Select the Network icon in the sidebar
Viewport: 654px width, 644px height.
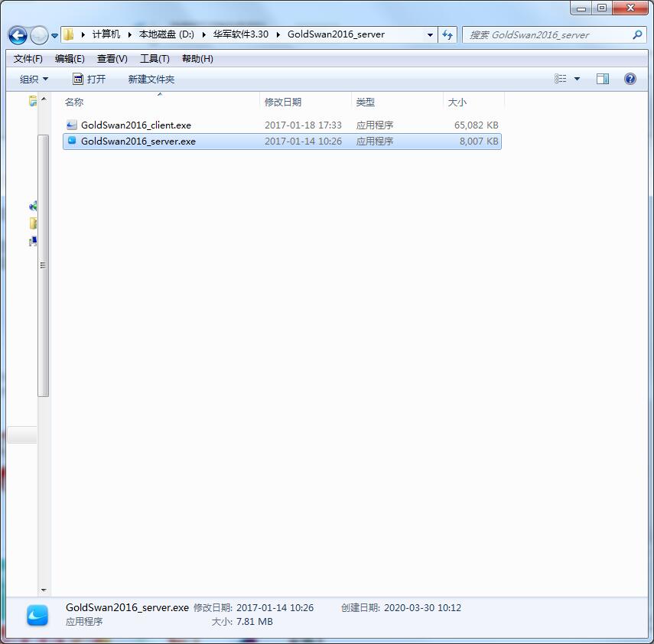click(x=33, y=206)
